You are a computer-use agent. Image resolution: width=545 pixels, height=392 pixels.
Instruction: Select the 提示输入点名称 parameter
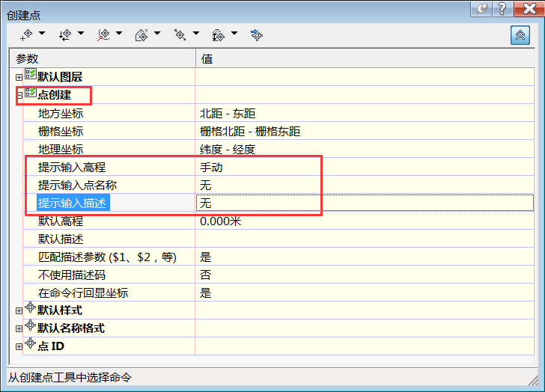pyautogui.click(x=78, y=185)
